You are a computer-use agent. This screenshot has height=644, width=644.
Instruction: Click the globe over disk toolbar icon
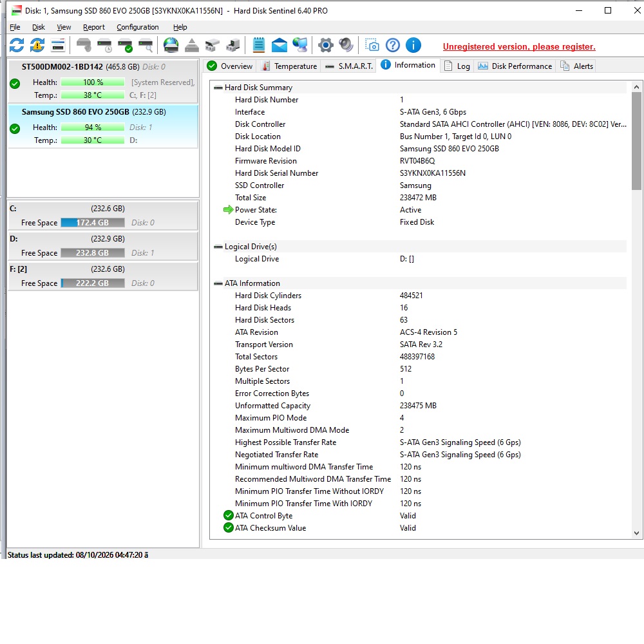point(171,45)
